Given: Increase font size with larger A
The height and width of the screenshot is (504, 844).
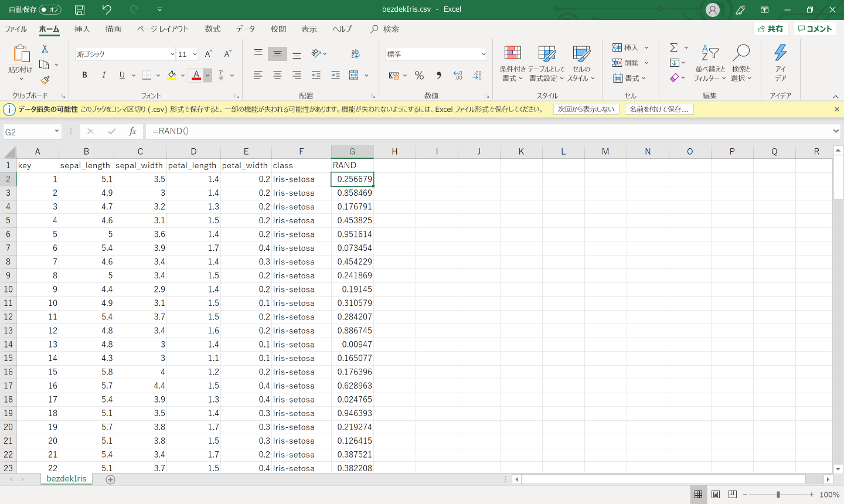Looking at the screenshot, I should (209, 54).
